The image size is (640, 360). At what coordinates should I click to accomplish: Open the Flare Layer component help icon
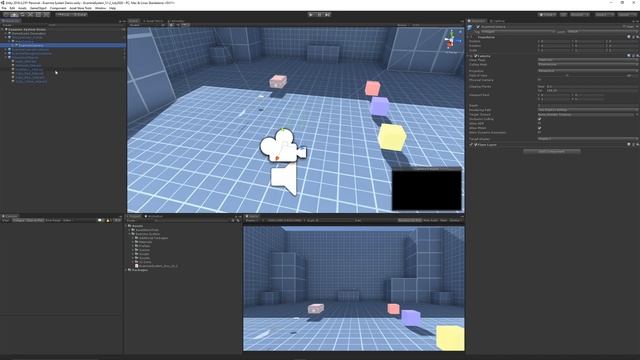point(629,144)
